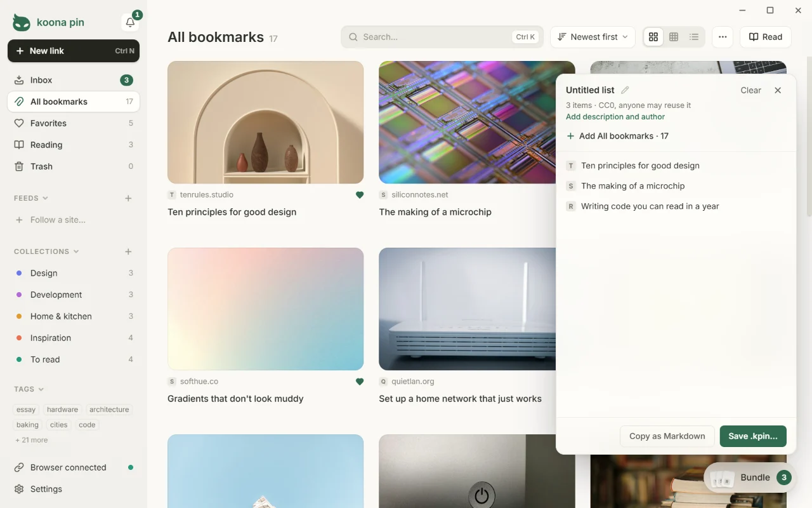Add All bookmarks to the list
The width and height of the screenshot is (812, 508).
617,136
